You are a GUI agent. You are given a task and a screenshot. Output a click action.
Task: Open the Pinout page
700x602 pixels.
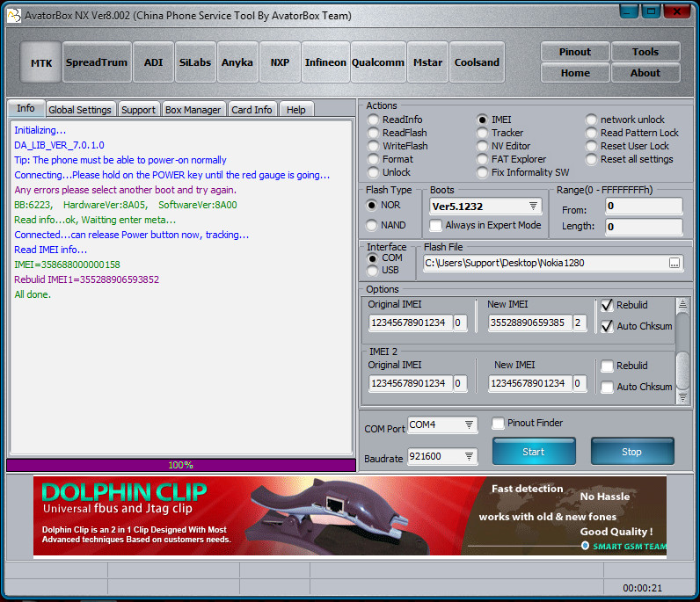tap(575, 52)
